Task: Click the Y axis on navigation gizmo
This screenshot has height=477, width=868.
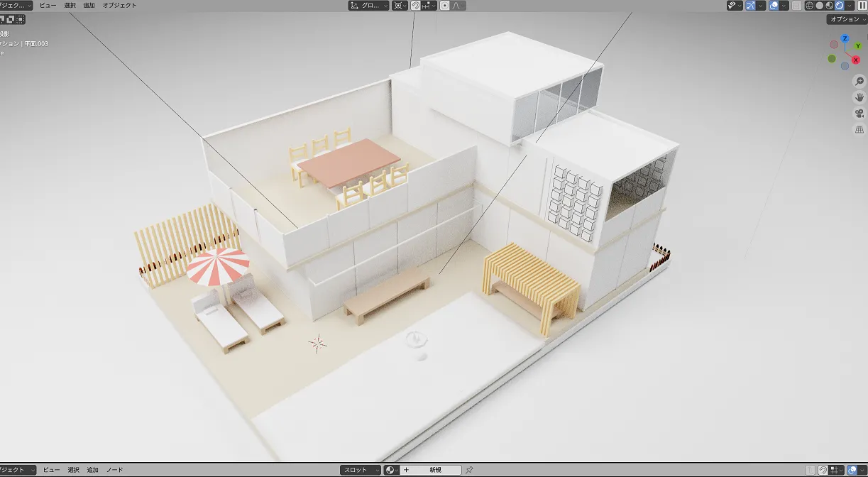Action: coord(857,46)
